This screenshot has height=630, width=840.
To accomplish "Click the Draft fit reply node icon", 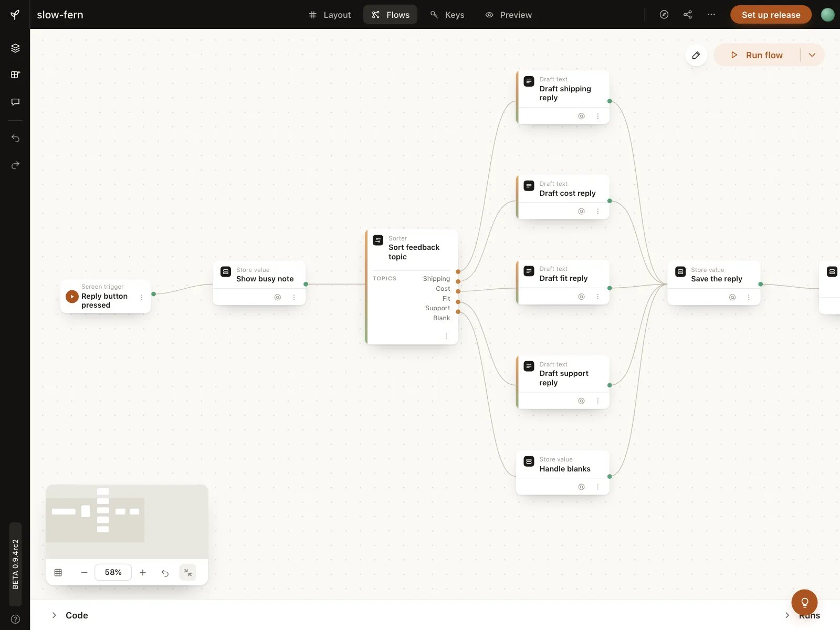I will click(x=529, y=271).
